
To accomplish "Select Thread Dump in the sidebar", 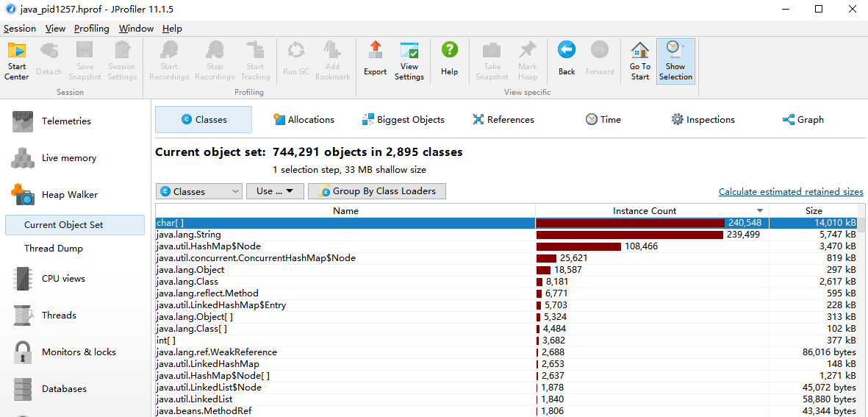I will tap(54, 249).
